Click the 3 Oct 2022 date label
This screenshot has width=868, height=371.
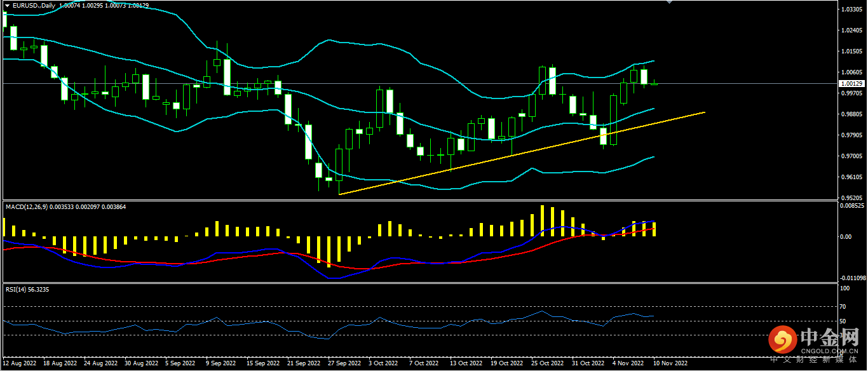click(384, 364)
